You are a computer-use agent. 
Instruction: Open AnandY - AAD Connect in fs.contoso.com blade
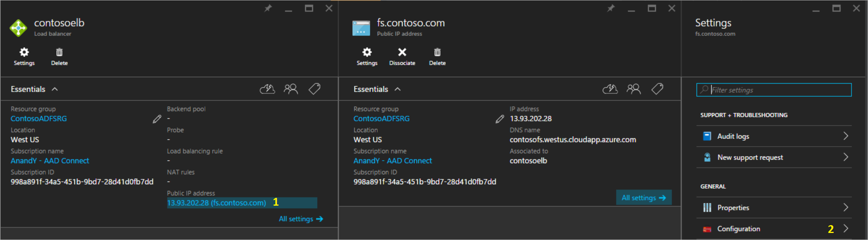[393, 161]
